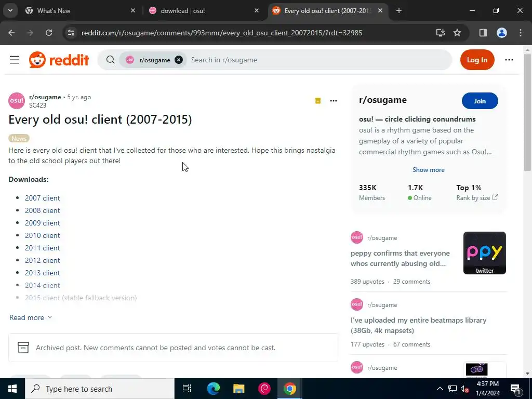
Task: View site information icon
Action: (71, 33)
